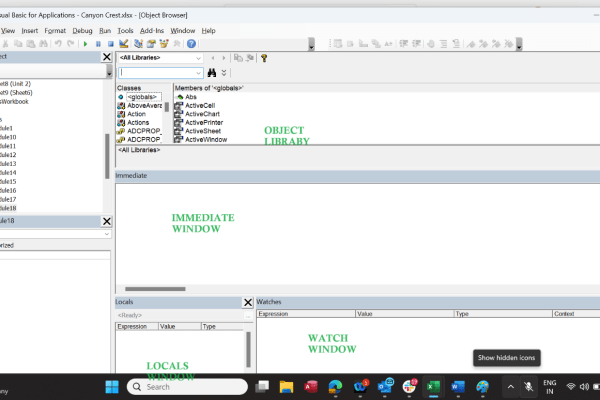Click the Go Forward arrow in Object Browser

224,58
